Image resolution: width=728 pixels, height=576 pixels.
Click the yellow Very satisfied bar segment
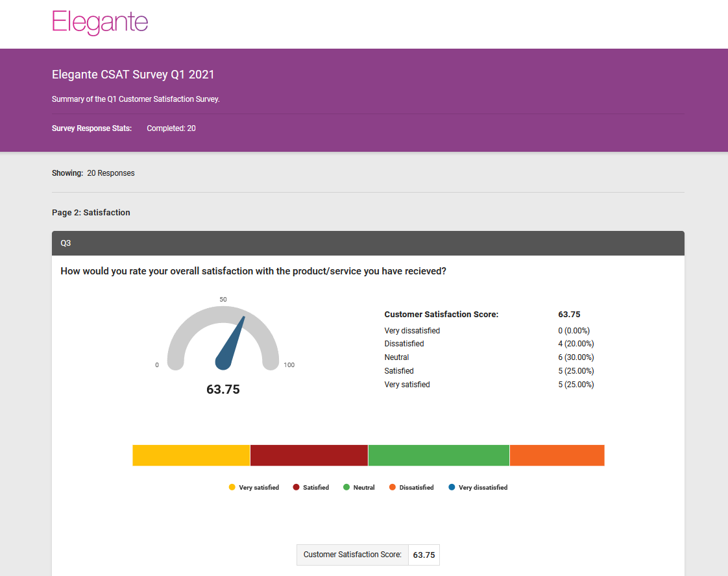[191, 455]
